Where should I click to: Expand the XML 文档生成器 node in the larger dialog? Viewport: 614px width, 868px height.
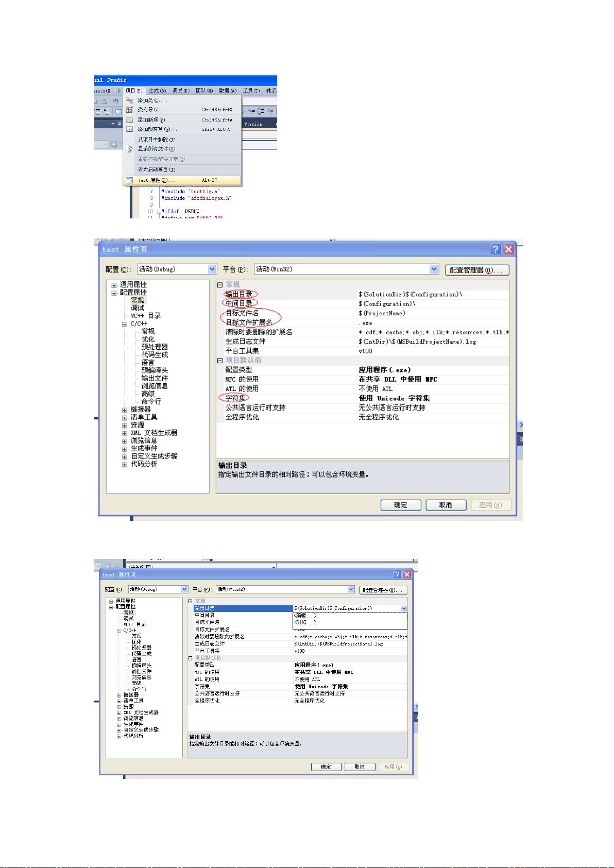point(125,433)
